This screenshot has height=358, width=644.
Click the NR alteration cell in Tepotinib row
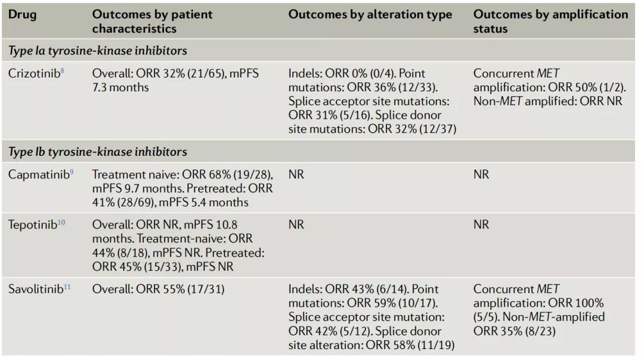click(x=296, y=225)
